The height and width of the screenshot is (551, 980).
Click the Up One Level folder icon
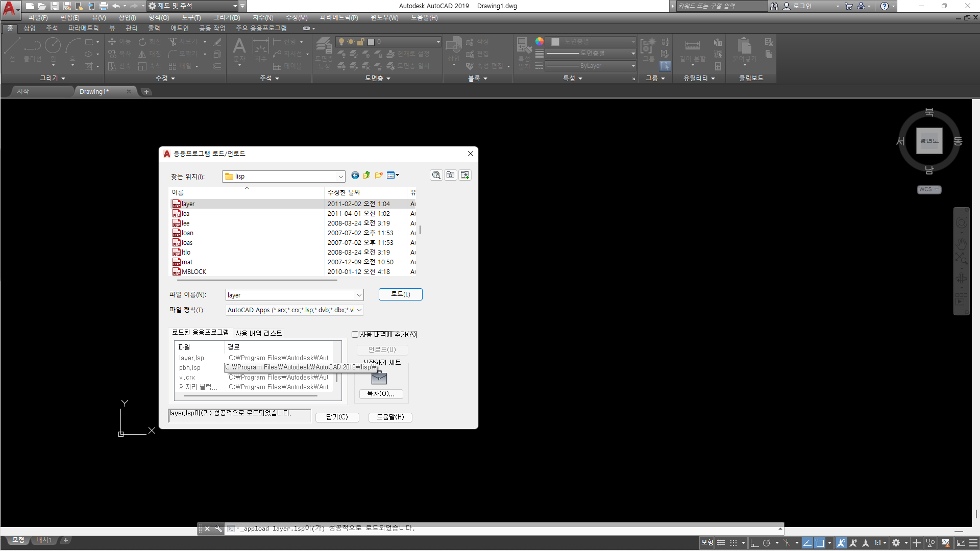367,176
